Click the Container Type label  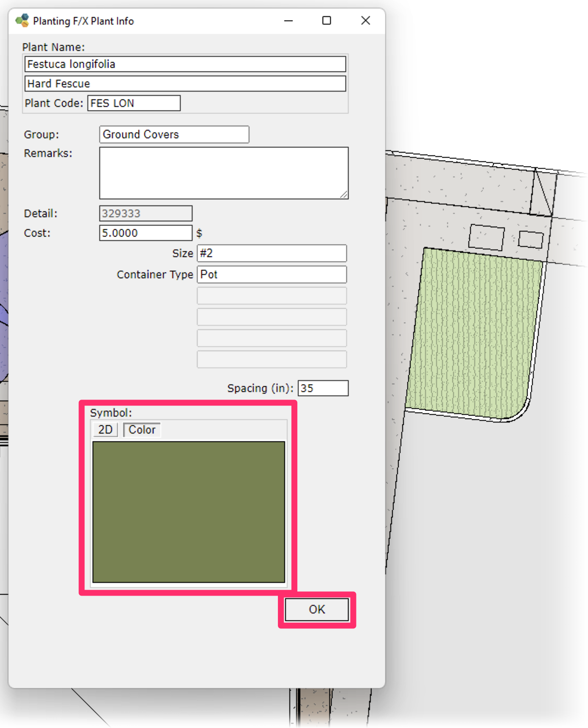click(155, 274)
